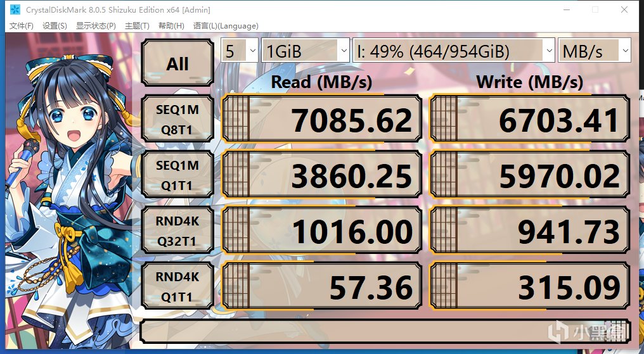The width and height of the screenshot is (644, 354).
Task: Run all benchmarks with the All button
Action: coord(177,62)
